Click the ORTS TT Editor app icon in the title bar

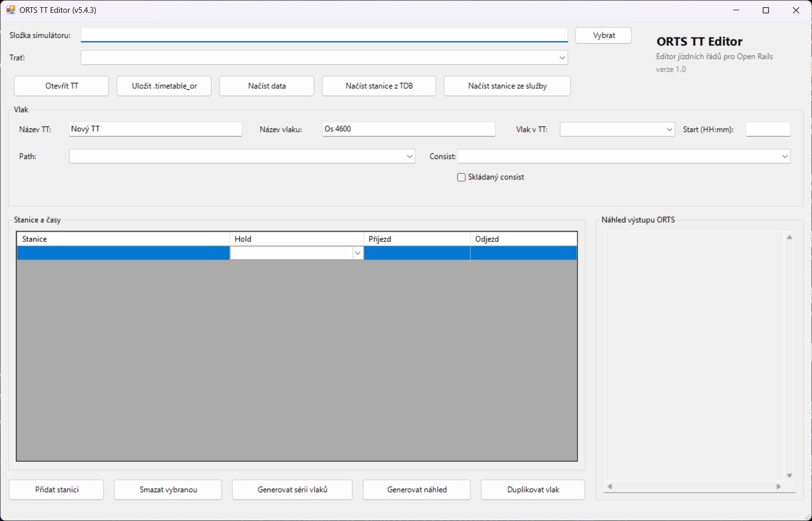pyautogui.click(x=10, y=10)
